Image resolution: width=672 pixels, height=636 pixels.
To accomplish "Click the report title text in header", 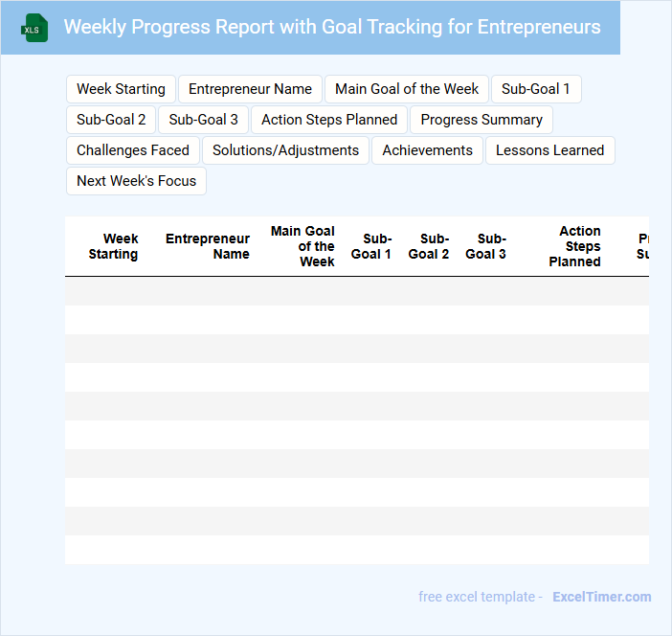I will point(332,27).
